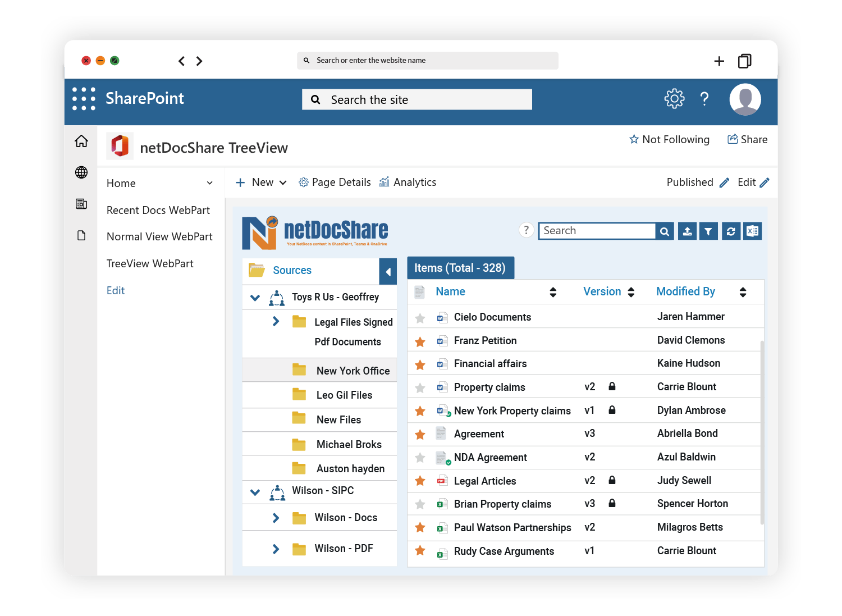Edit the page via Edit pencil button

click(x=753, y=182)
